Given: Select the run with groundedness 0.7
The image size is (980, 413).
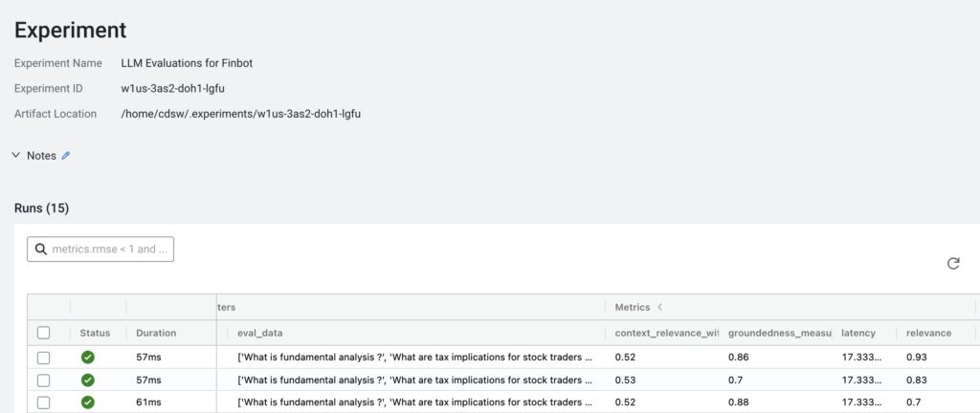Looking at the screenshot, I should pyautogui.click(x=43, y=380).
